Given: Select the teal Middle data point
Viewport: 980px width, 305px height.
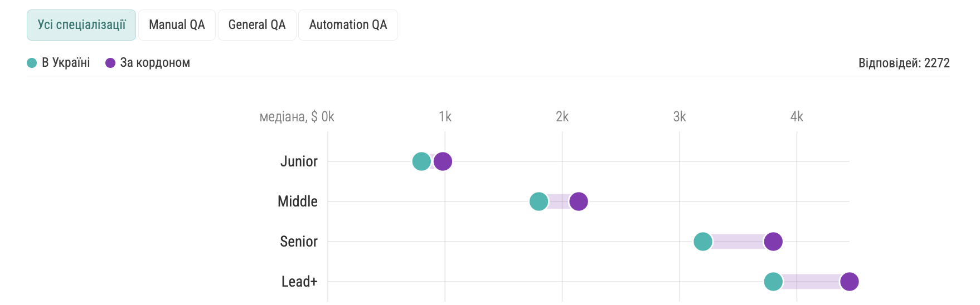Looking at the screenshot, I should (x=538, y=201).
